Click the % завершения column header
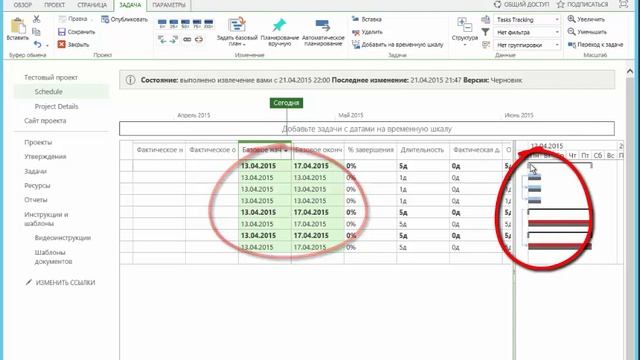The width and height of the screenshot is (640, 360). [x=370, y=150]
